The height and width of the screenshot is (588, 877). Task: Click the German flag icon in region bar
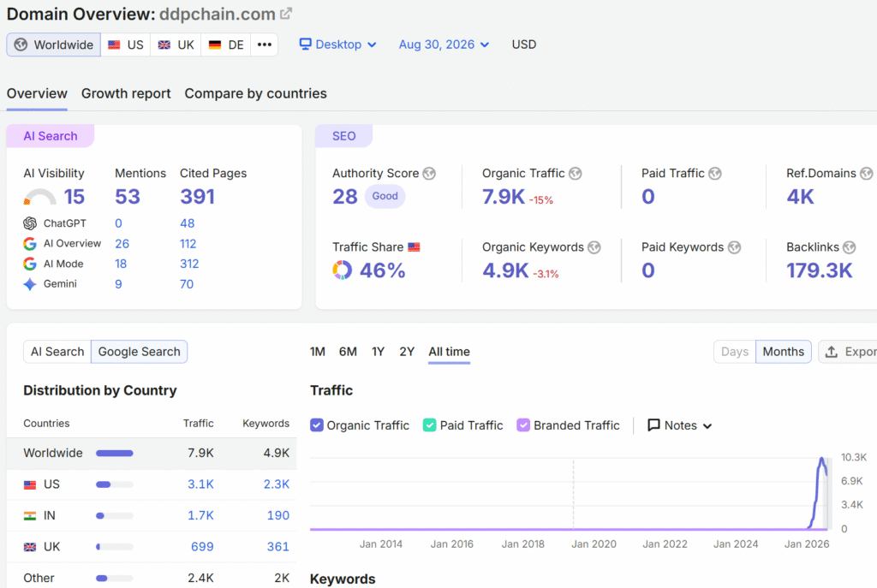click(x=215, y=45)
